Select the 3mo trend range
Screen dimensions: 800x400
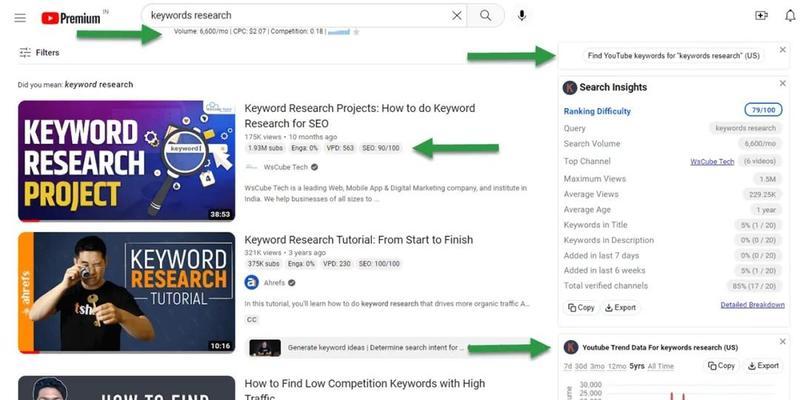[597, 366]
